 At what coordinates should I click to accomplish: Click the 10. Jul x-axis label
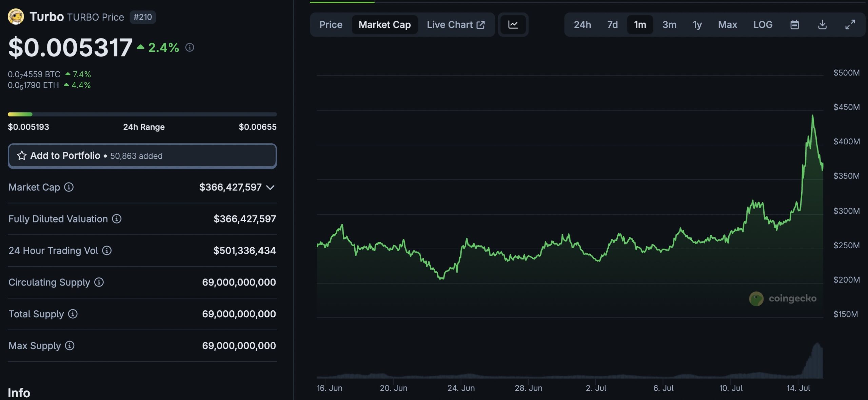[x=731, y=388]
